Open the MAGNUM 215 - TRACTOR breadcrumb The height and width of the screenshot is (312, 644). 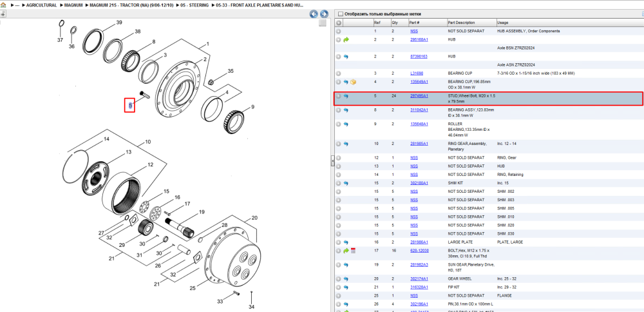point(132,5)
